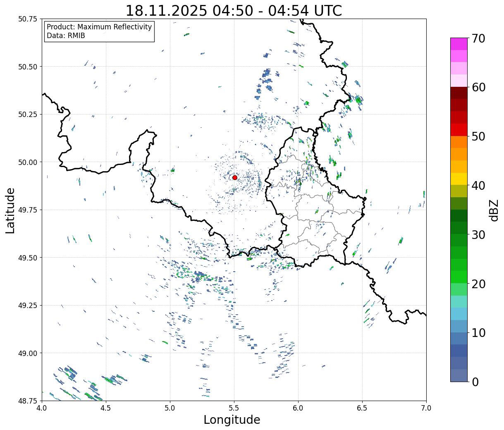
Task: Click longitude tick label 5.5
Action: pyautogui.click(x=234, y=408)
